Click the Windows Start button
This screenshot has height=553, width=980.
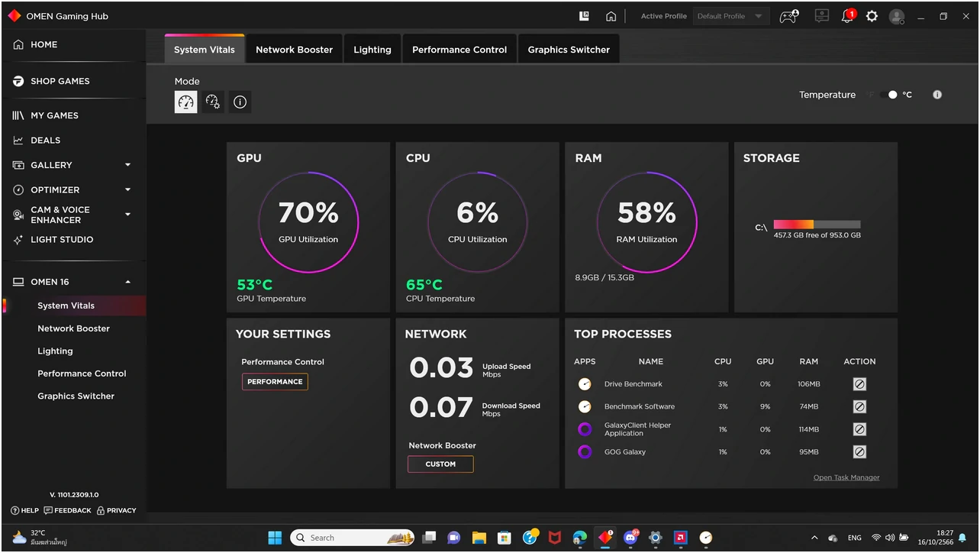click(275, 538)
